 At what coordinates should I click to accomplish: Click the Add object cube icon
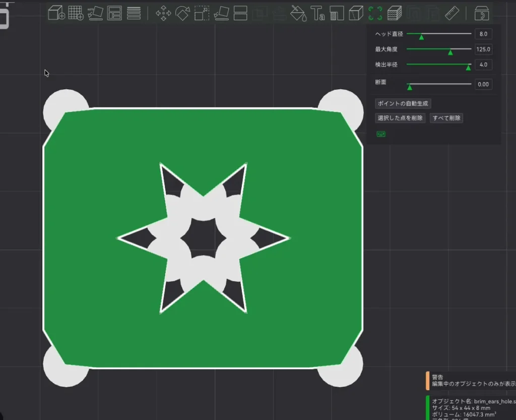point(56,13)
